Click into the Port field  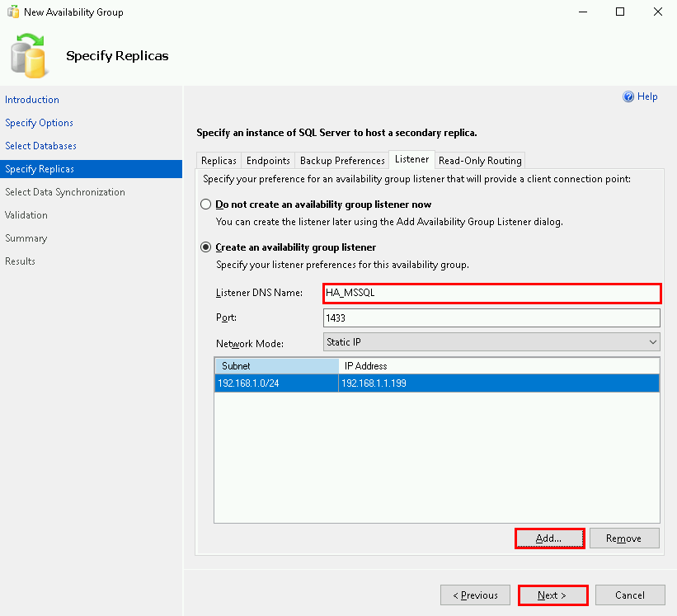point(491,317)
